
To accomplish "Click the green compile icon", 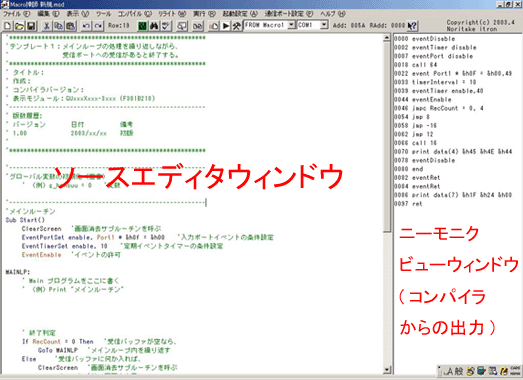I will point(142,26).
